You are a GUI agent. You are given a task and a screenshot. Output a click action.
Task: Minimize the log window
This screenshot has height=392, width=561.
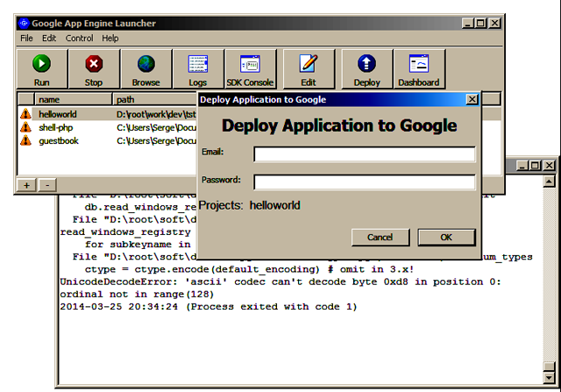(x=522, y=166)
